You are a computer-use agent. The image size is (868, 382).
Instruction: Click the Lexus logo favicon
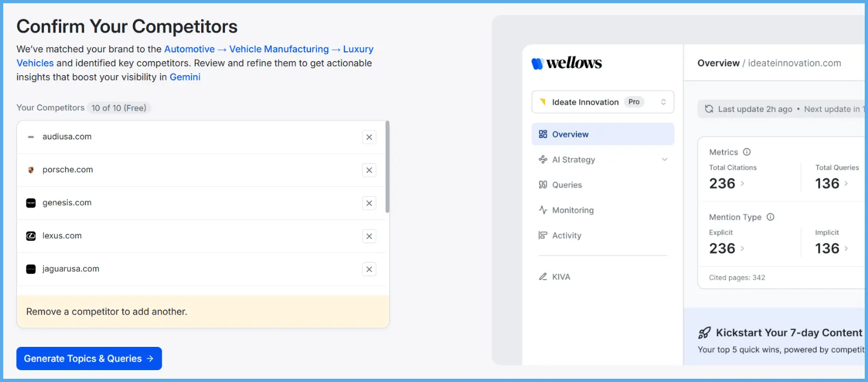pyautogui.click(x=31, y=236)
